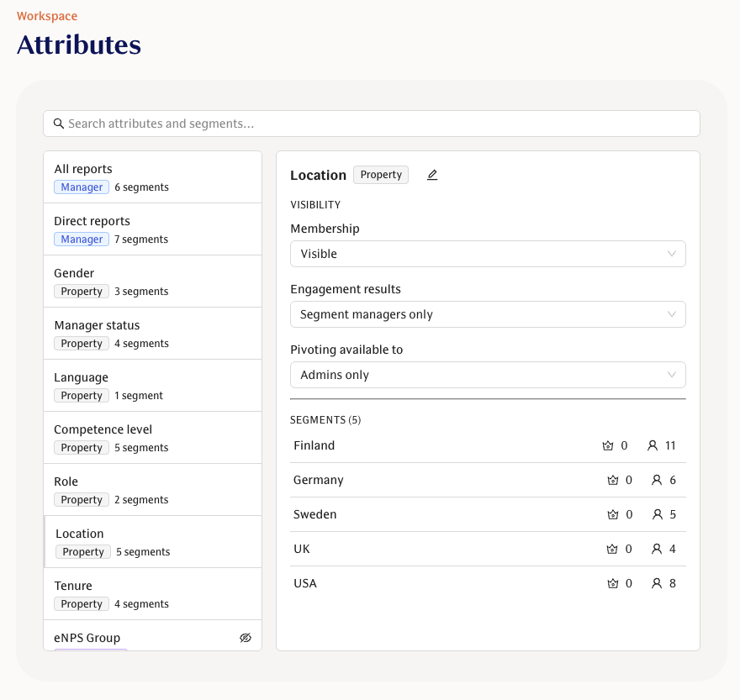Click the person members icon for Germany

(x=657, y=481)
